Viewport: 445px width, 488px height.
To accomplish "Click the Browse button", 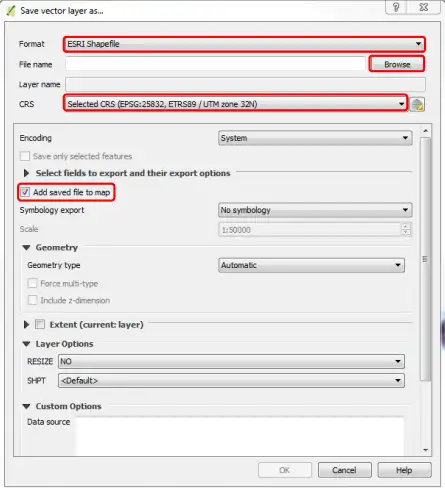I will point(397,64).
